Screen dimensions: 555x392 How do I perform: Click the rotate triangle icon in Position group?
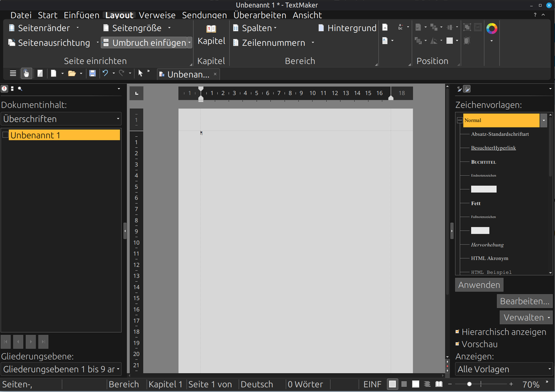433,41
